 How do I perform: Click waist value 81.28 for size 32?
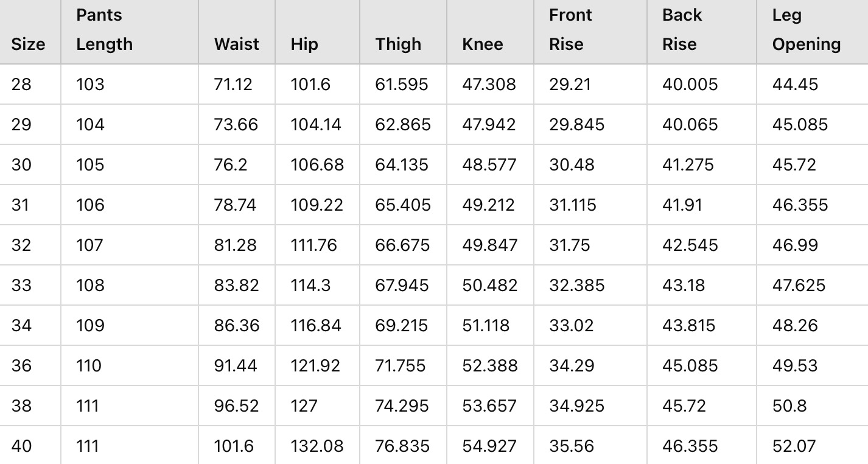pos(235,245)
